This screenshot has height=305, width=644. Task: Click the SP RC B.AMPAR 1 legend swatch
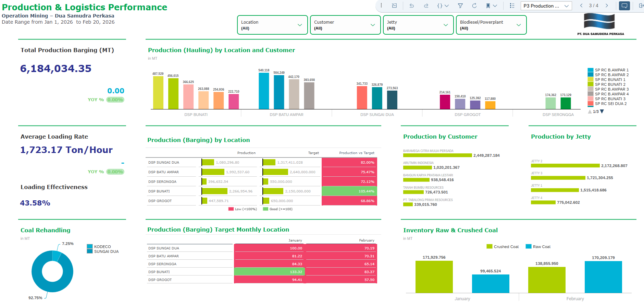point(591,70)
